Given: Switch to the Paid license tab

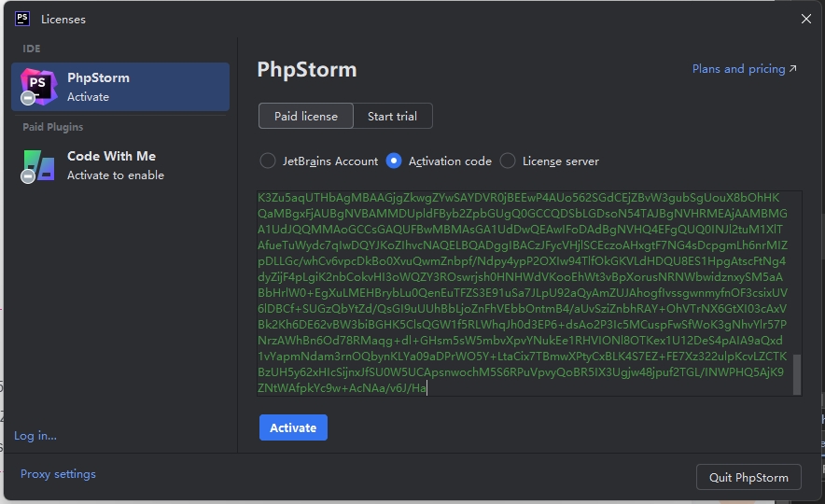Looking at the screenshot, I should 306,116.
